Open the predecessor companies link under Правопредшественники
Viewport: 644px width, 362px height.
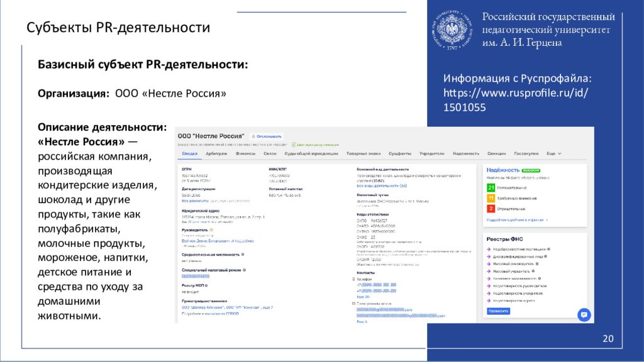(227, 307)
